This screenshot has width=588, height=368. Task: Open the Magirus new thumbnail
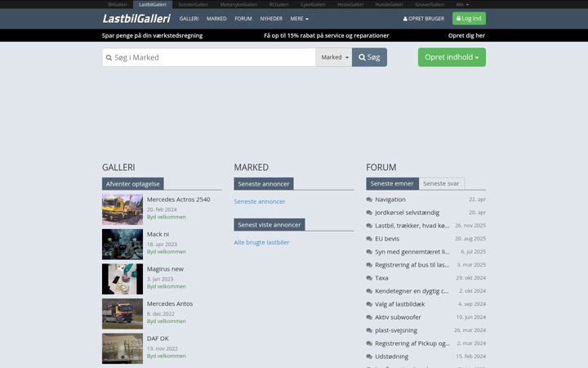click(x=122, y=279)
